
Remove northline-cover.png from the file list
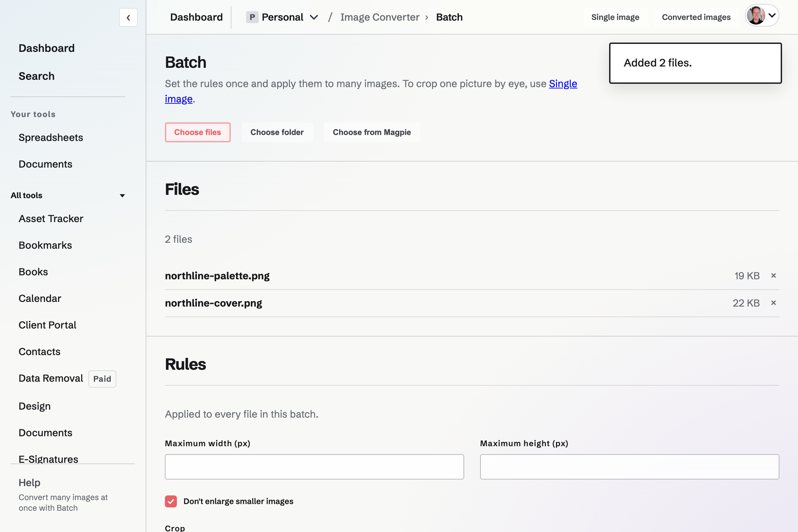click(x=774, y=303)
